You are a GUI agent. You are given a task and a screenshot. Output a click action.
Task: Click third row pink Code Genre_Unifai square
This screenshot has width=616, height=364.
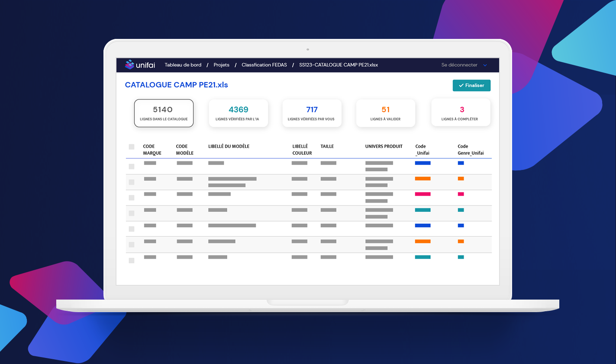tap(461, 194)
